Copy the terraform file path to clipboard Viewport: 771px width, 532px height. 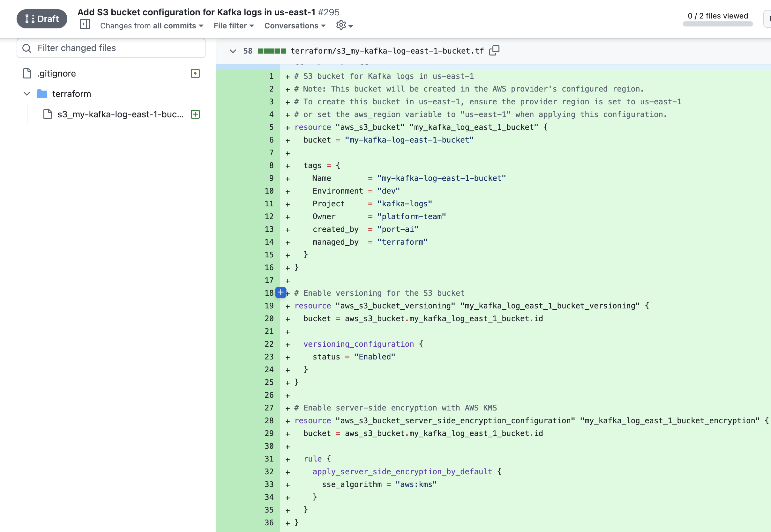494,51
